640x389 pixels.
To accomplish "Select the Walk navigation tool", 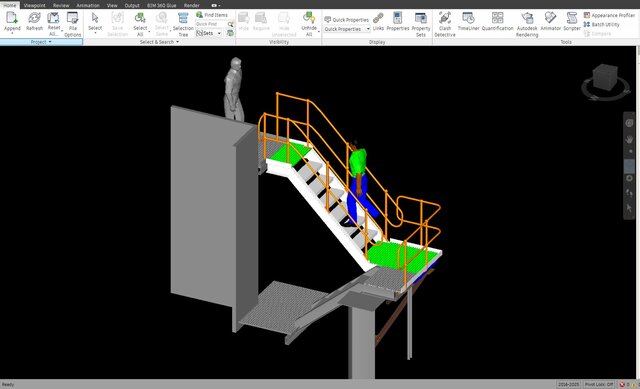I will pos(629,193).
